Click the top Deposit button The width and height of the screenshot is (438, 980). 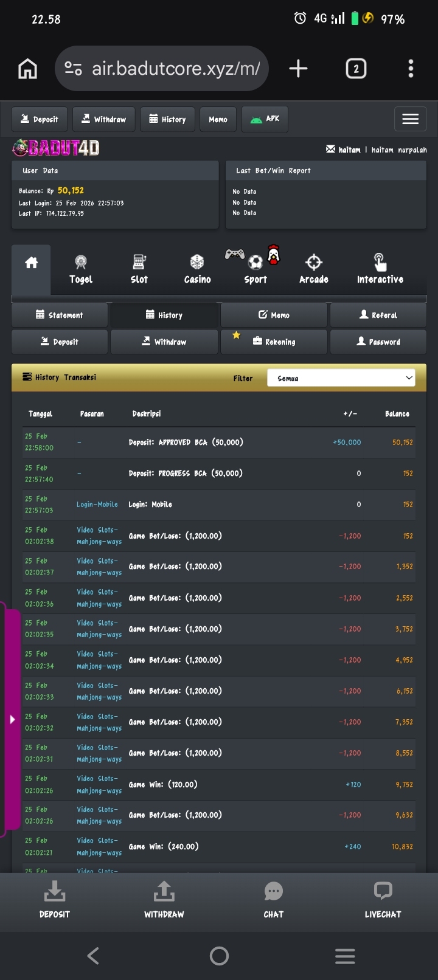tap(40, 119)
